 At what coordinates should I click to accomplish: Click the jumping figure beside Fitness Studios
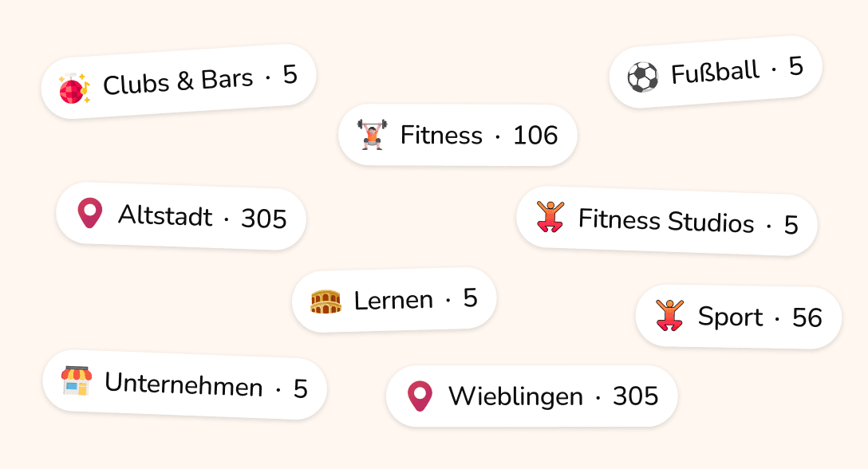click(x=550, y=217)
